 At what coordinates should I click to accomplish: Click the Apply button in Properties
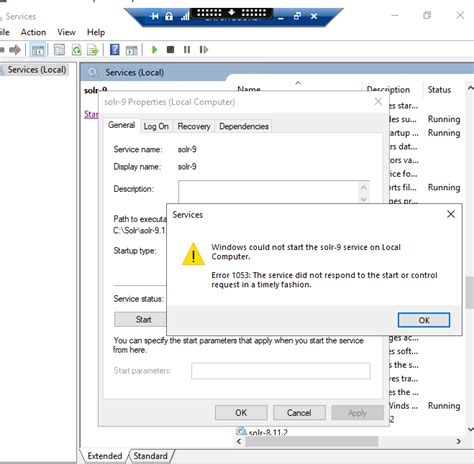pyautogui.click(x=357, y=413)
